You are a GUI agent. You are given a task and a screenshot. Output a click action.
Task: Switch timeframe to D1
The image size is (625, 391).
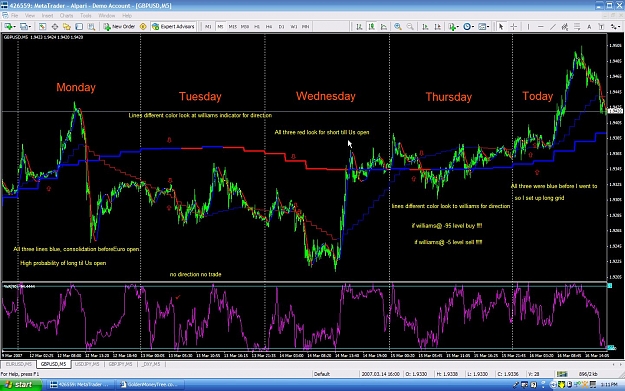tap(281, 26)
